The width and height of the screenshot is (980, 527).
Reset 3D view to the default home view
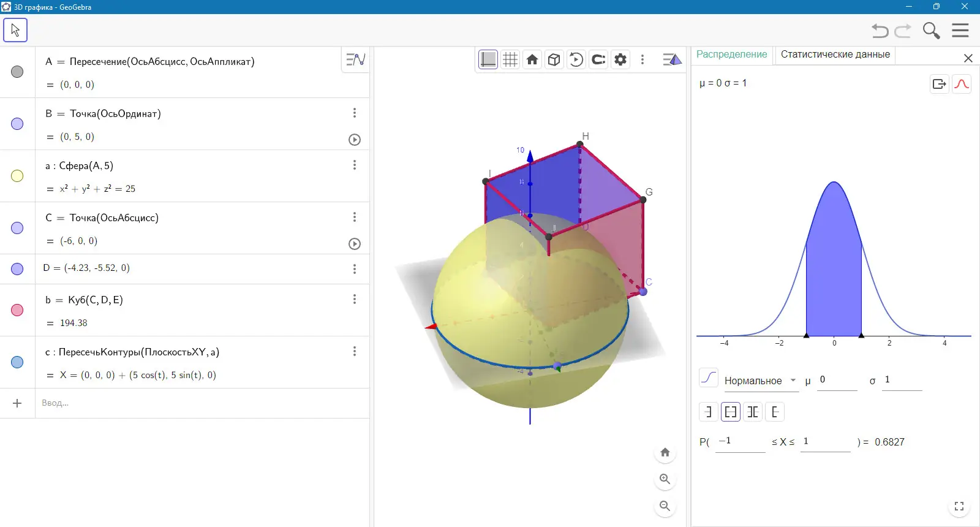coord(532,59)
